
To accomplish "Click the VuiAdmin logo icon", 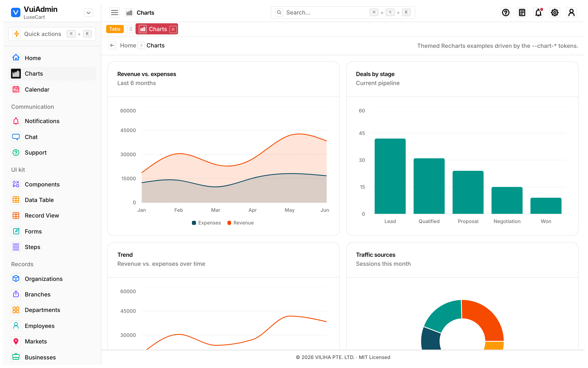I will 16,12.
